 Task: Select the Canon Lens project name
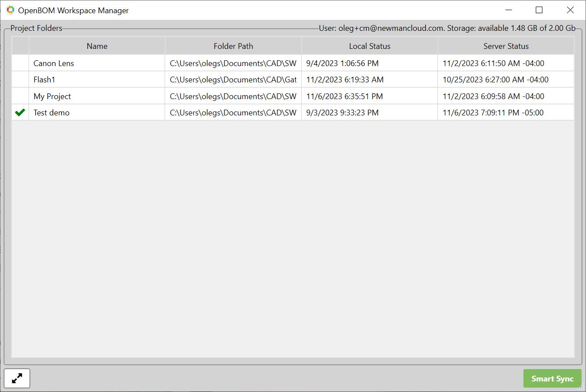click(x=54, y=63)
